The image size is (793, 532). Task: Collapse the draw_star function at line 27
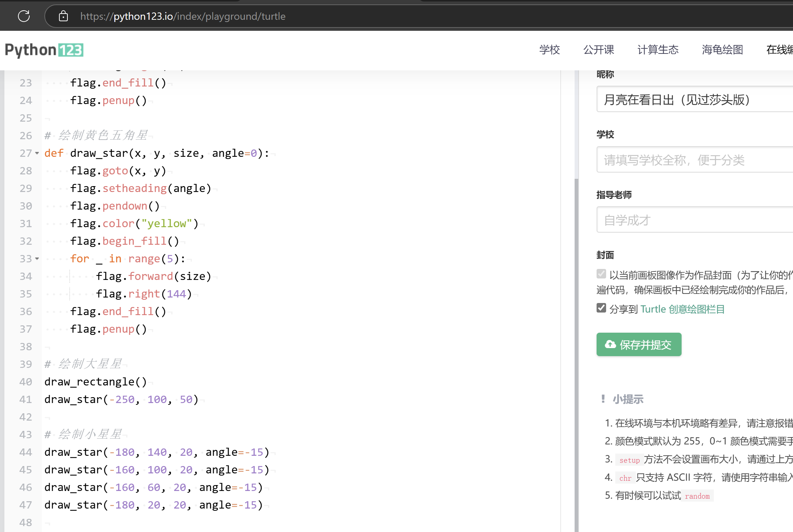(x=37, y=153)
